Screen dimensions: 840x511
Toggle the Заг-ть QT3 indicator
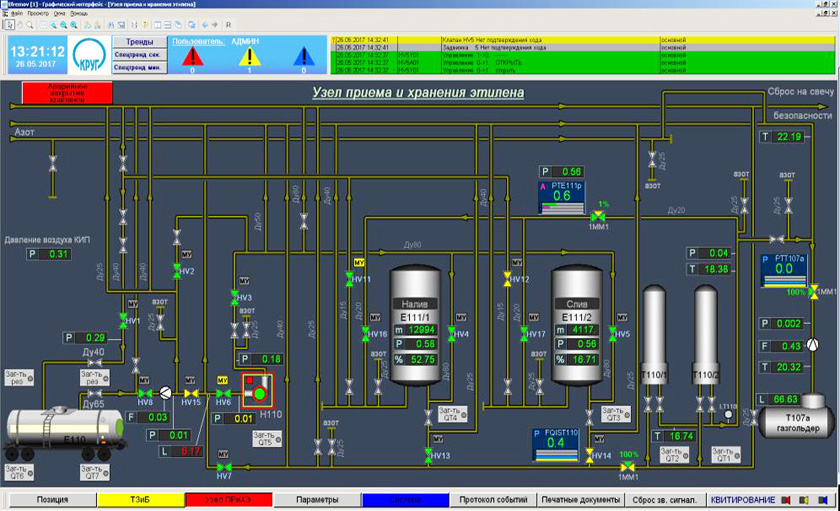coord(616,414)
